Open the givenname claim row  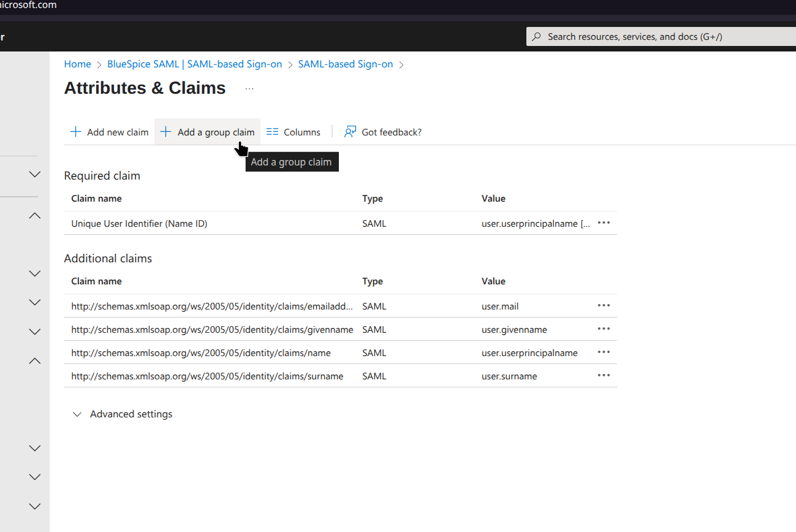click(x=211, y=329)
